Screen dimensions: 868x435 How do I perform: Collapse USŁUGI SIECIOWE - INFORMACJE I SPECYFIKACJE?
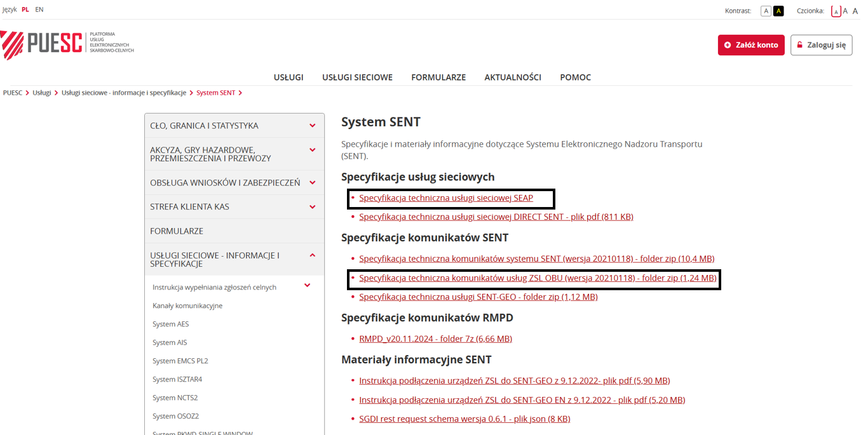(x=312, y=255)
